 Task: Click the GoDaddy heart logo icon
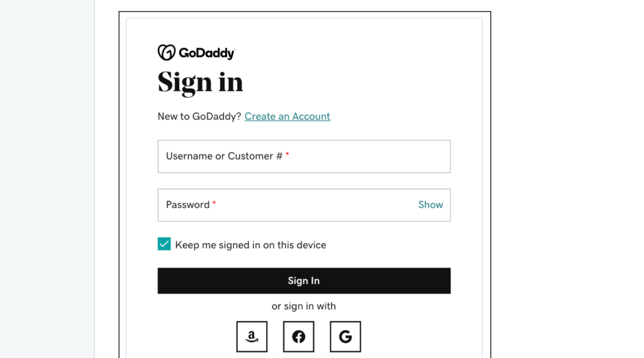(x=166, y=53)
